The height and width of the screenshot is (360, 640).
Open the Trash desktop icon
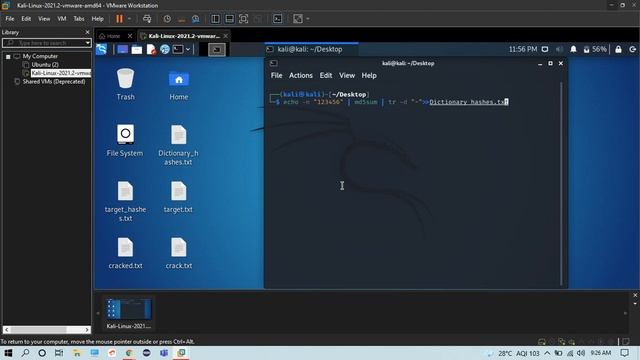pos(125,84)
